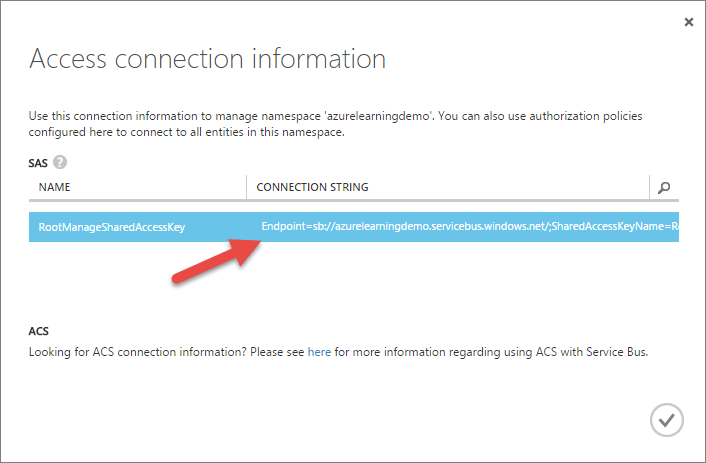706x463 pixels.
Task: Click 'Looking for ACS connection information?' text
Action: pos(137,352)
